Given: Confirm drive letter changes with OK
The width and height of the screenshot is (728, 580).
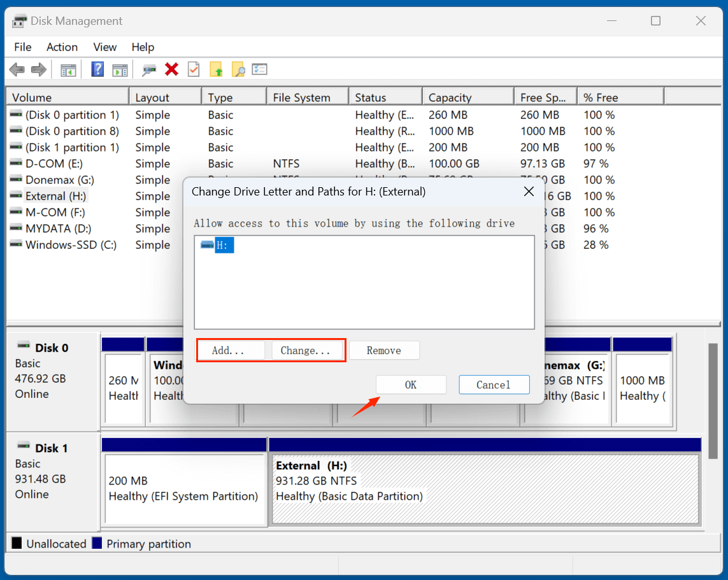Looking at the screenshot, I should (411, 384).
